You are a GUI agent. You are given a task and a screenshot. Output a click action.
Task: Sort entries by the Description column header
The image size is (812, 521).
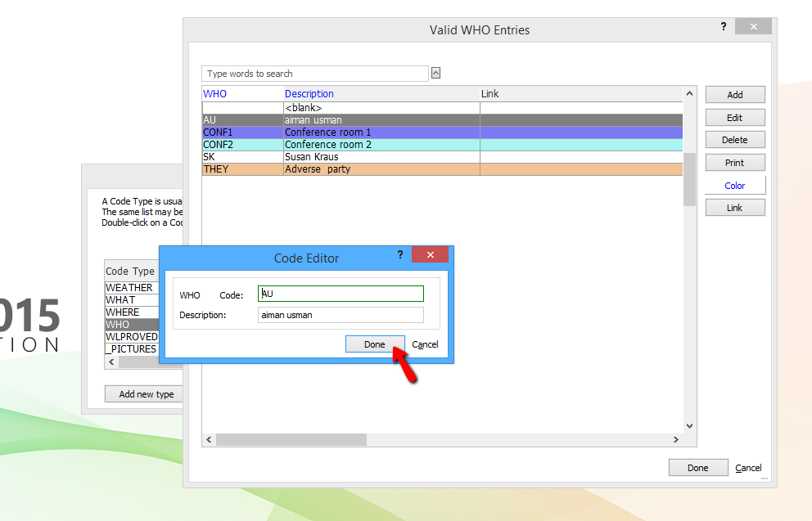309,93
